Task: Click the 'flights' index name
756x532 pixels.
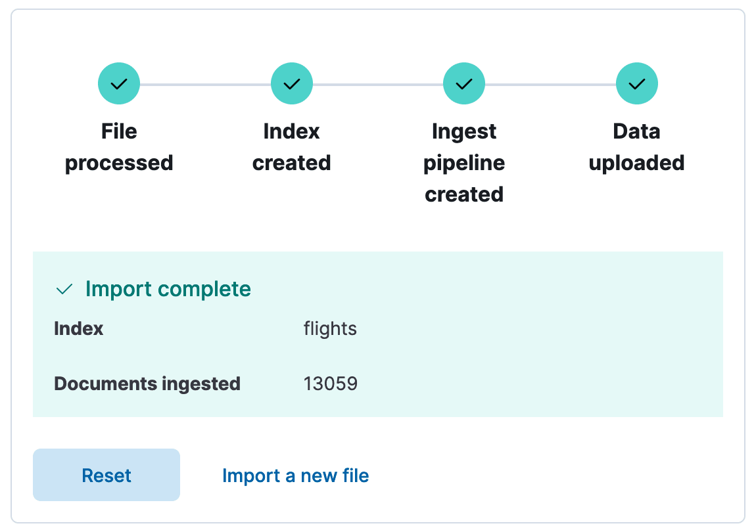Action: (330, 328)
